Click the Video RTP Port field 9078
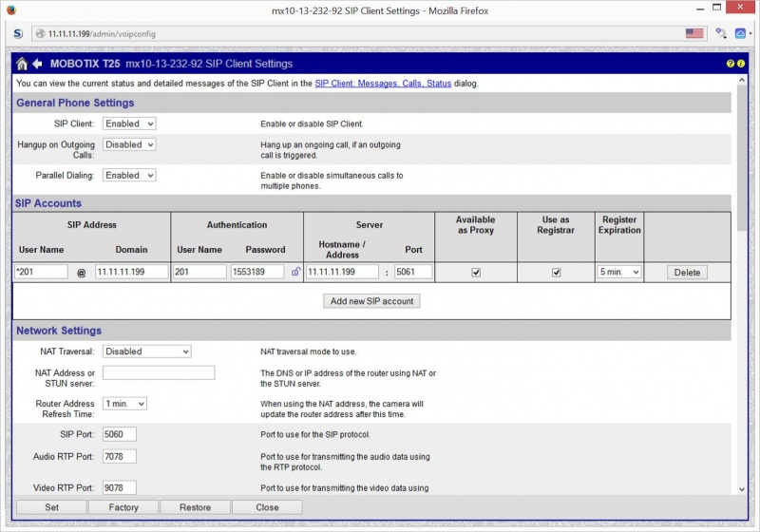Viewport: 760px width, 532px height. (x=120, y=487)
